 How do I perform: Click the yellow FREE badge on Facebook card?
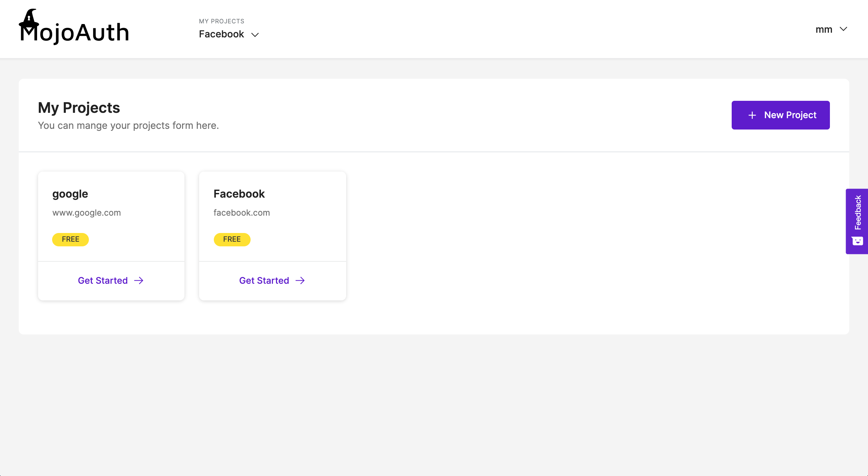pyautogui.click(x=232, y=239)
